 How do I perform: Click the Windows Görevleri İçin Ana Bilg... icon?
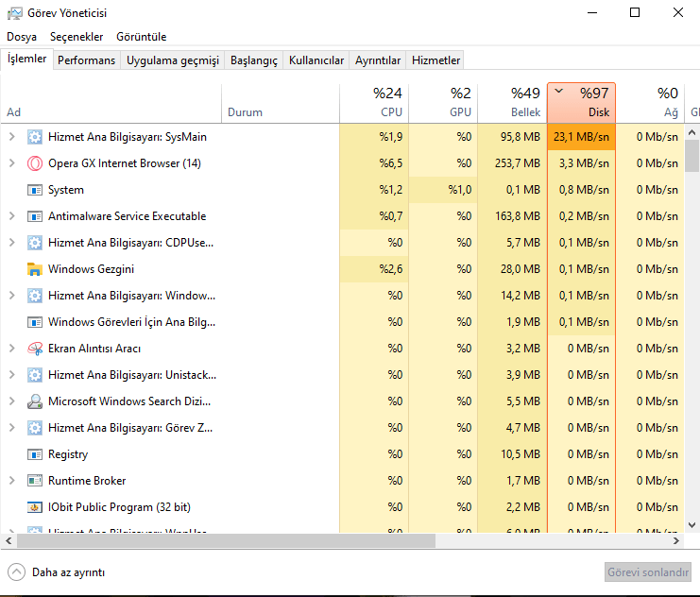35,322
